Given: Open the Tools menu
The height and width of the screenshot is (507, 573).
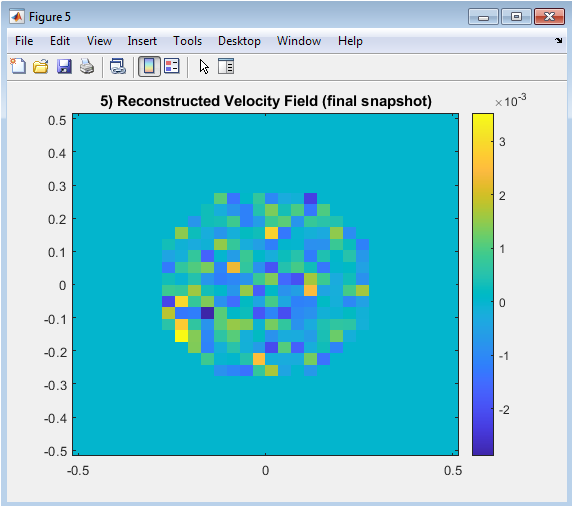Looking at the screenshot, I should (x=187, y=41).
